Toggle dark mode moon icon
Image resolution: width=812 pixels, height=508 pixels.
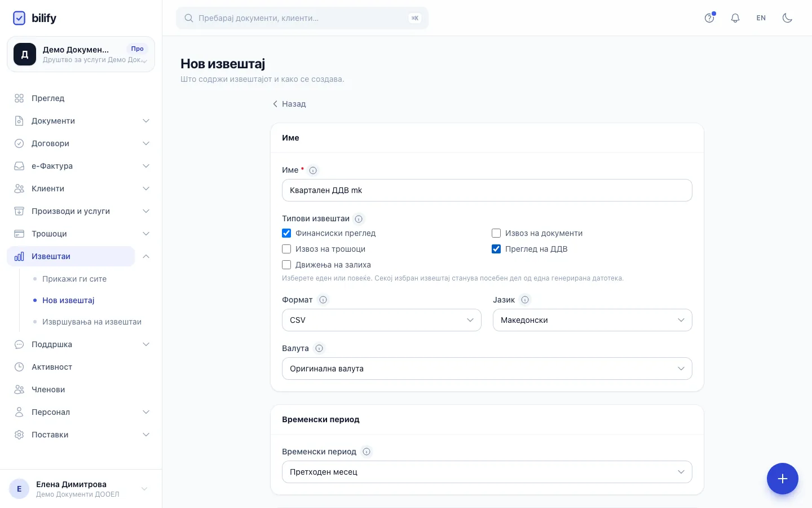pos(787,18)
